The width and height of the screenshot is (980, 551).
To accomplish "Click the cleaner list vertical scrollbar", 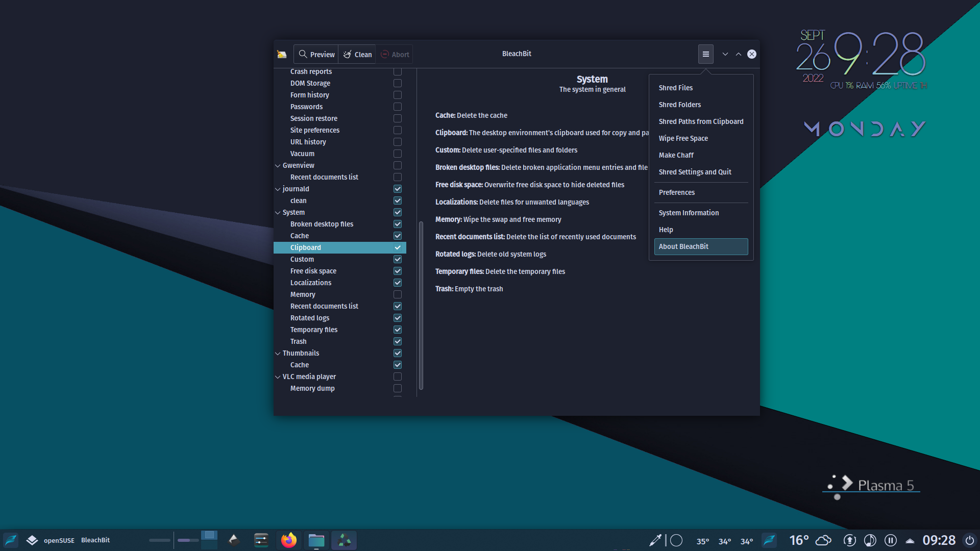I will 421,305.
